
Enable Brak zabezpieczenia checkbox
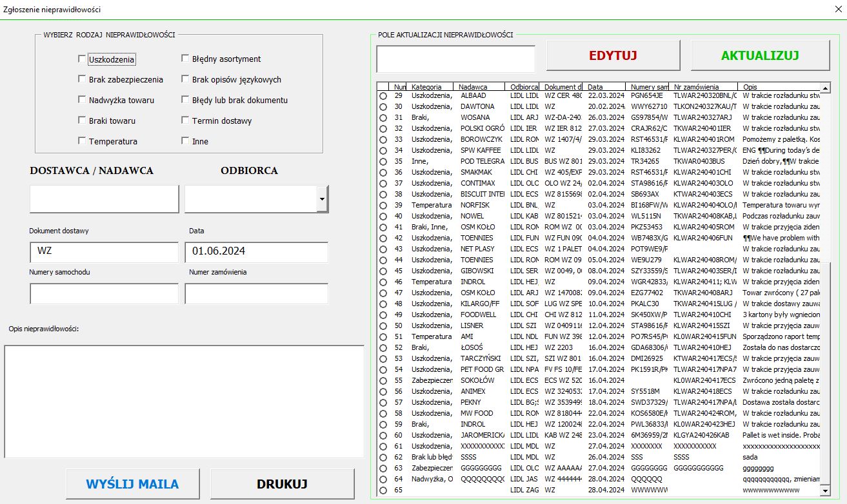[x=82, y=79]
